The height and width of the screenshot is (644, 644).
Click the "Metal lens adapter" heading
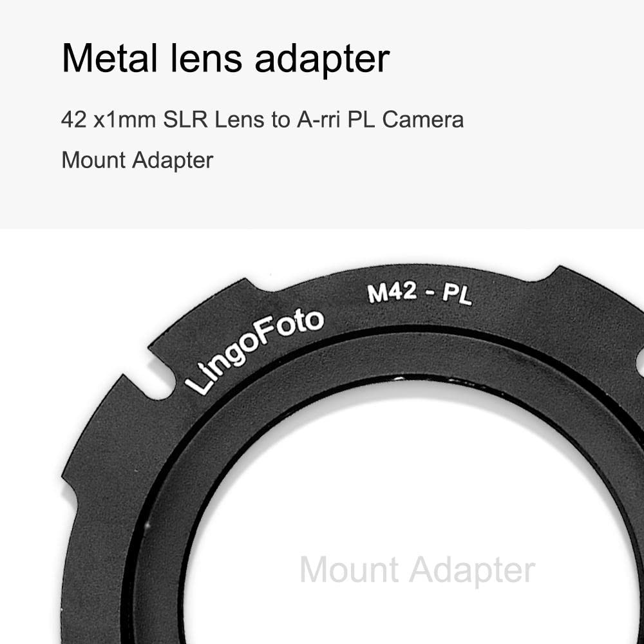point(225,59)
